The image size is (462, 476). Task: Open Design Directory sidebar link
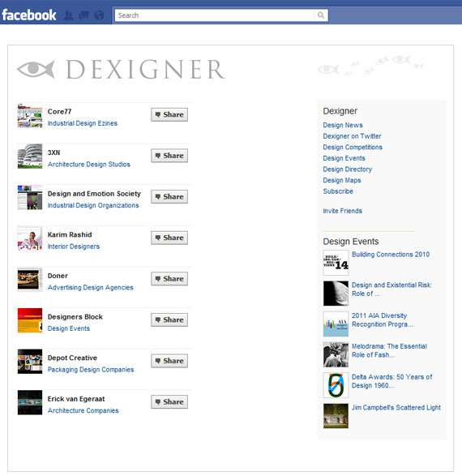[348, 169]
